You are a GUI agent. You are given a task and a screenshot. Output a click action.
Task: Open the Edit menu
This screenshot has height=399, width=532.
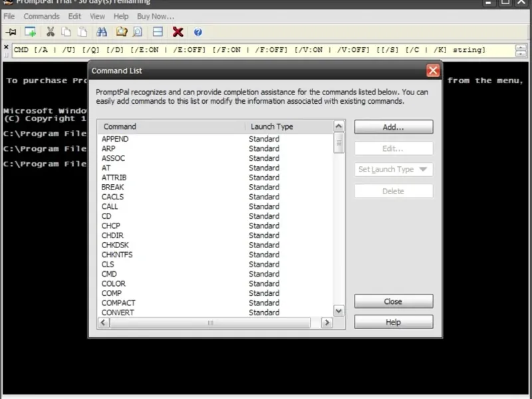74,16
